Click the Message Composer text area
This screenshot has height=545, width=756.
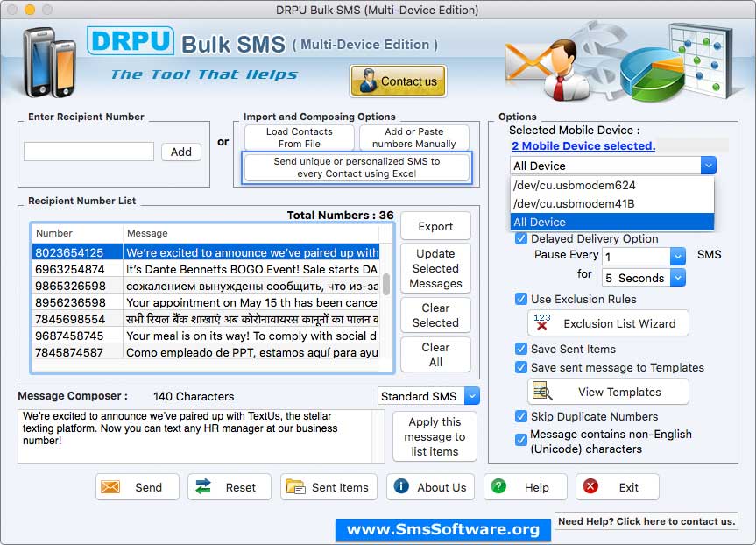[201, 436]
